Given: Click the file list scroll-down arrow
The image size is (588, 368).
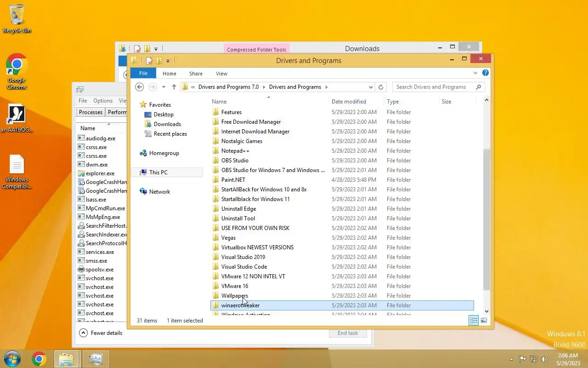Looking at the screenshot, I should (486, 311).
